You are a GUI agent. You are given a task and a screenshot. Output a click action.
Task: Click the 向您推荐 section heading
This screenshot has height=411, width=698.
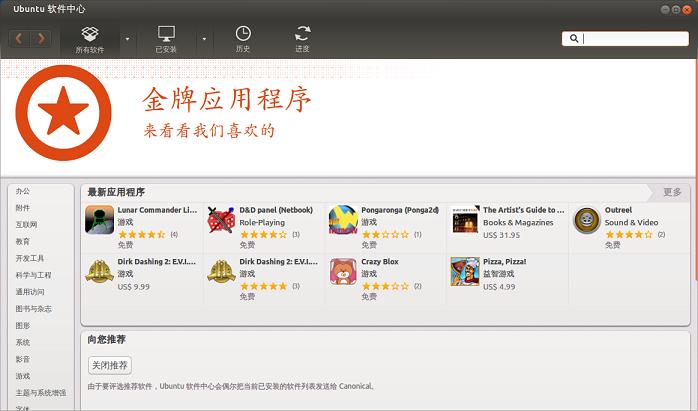[106, 339]
